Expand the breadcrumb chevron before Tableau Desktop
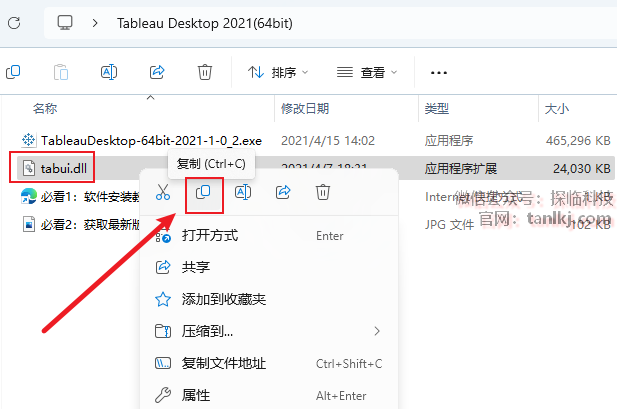The height and width of the screenshot is (409, 617). (x=95, y=23)
